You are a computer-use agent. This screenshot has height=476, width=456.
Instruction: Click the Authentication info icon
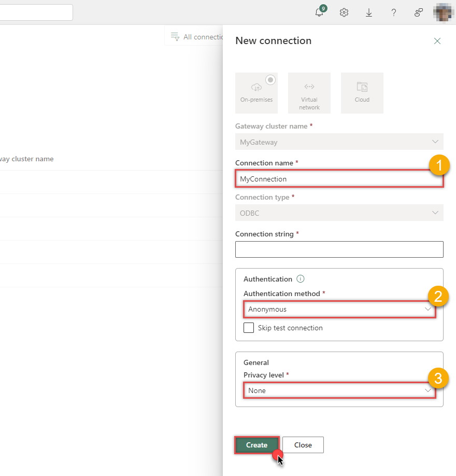(x=301, y=278)
